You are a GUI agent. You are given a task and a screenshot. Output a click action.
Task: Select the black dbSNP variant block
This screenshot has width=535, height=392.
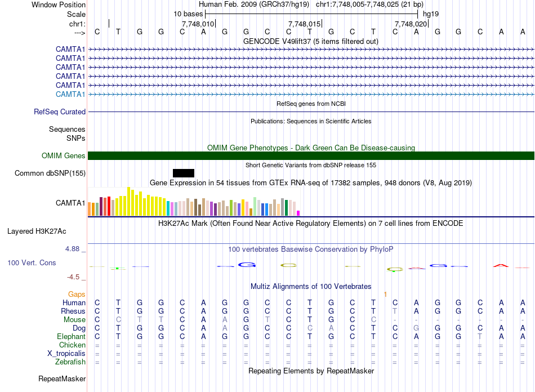click(x=184, y=173)
